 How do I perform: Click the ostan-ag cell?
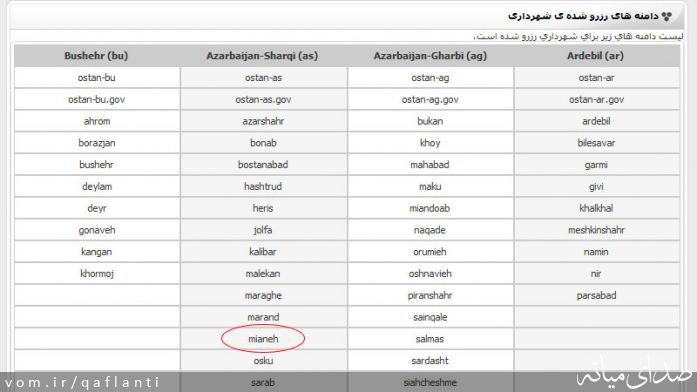tap(430, 78)
